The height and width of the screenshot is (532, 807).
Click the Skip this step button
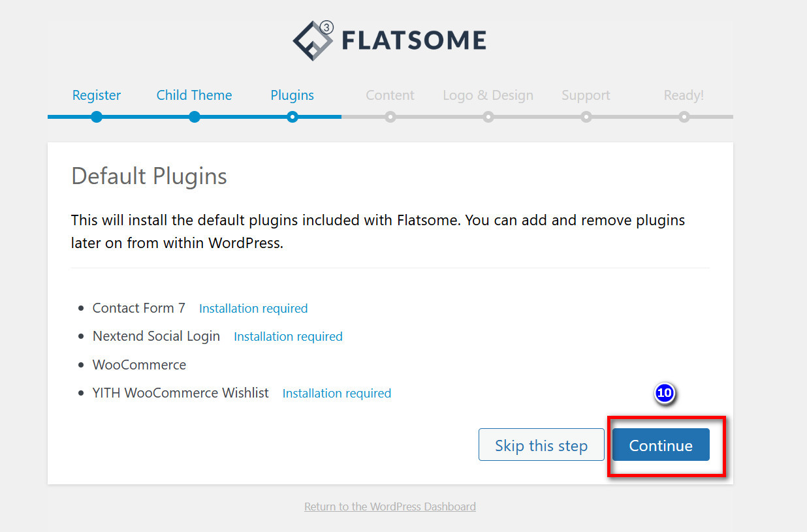tap(541, 445)
